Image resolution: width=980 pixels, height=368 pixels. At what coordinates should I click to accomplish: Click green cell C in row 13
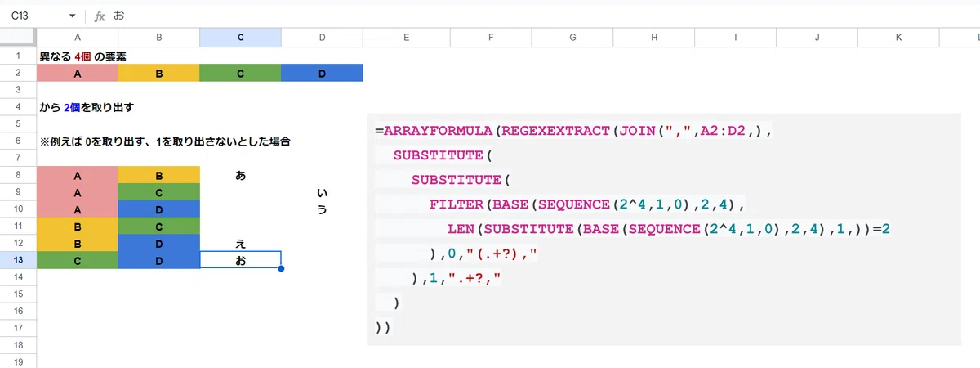click(x=78, y=260)
